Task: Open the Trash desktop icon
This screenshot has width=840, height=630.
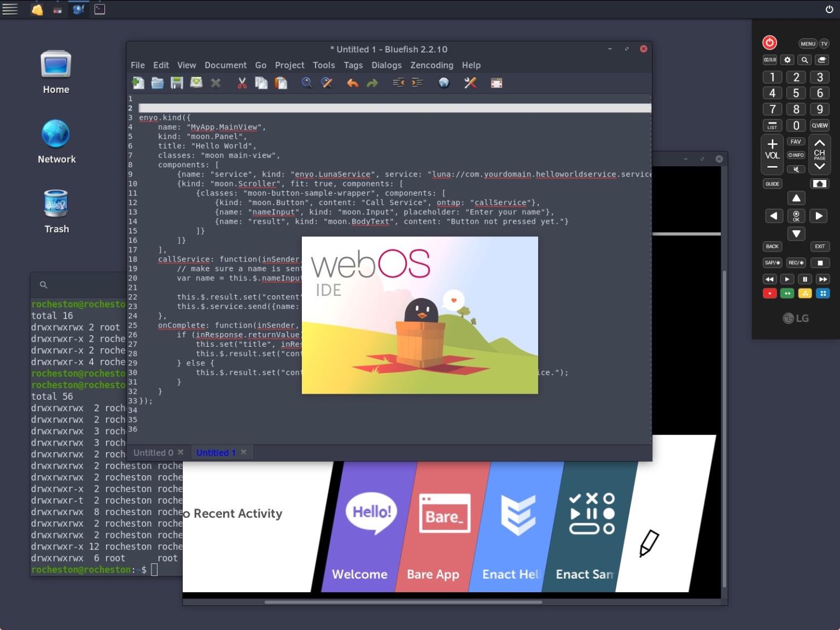Action: point(56,212)
